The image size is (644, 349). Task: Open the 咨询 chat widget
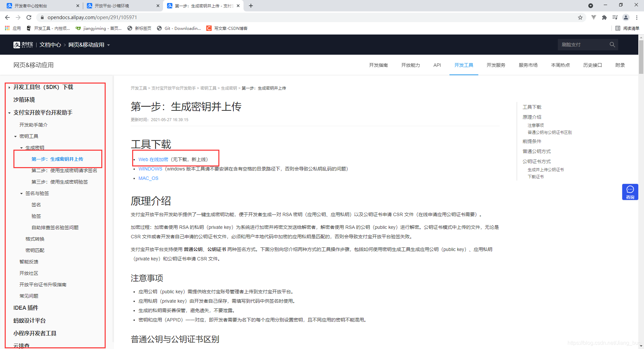[630, 192]
